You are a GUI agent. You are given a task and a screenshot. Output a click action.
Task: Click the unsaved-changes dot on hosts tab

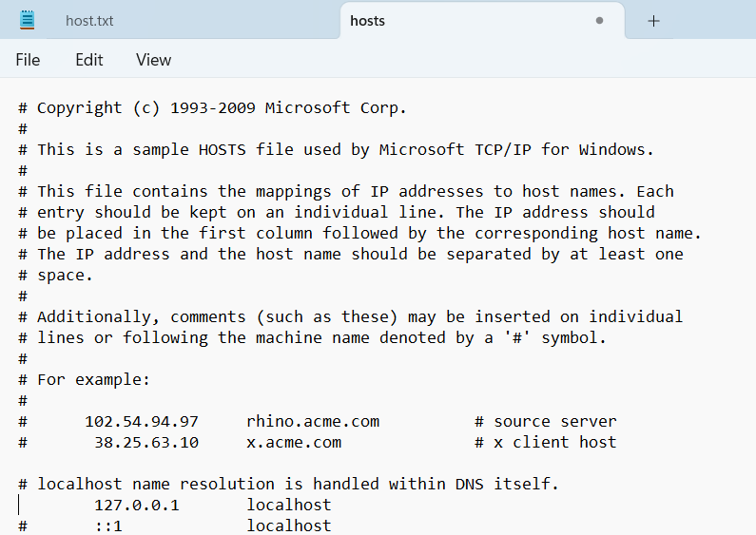point(599,20)
